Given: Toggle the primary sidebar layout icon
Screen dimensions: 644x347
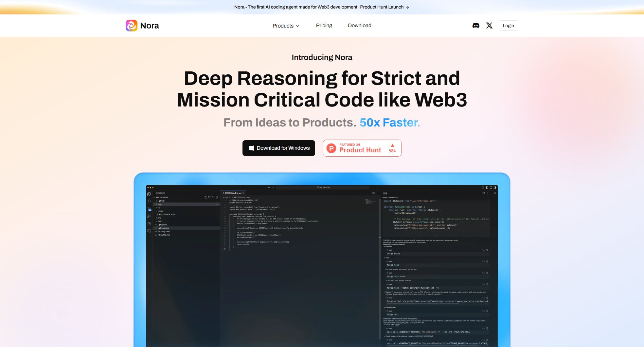Looking at the screenshot, I should (x=487, y=187).
